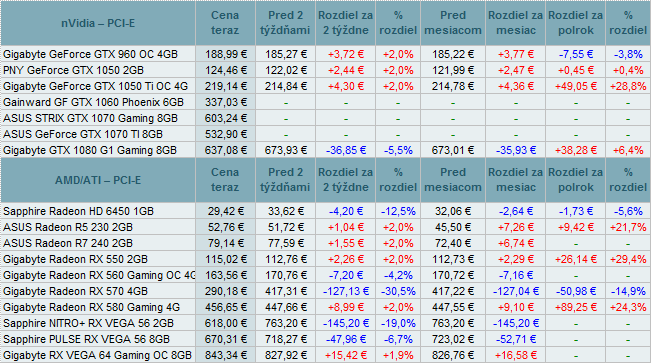The height and width of the screenshot is (363, 651).
Task: Select Gigabyte Radeon RX 580 Gaming 4G
Action: tap(91, 307)
